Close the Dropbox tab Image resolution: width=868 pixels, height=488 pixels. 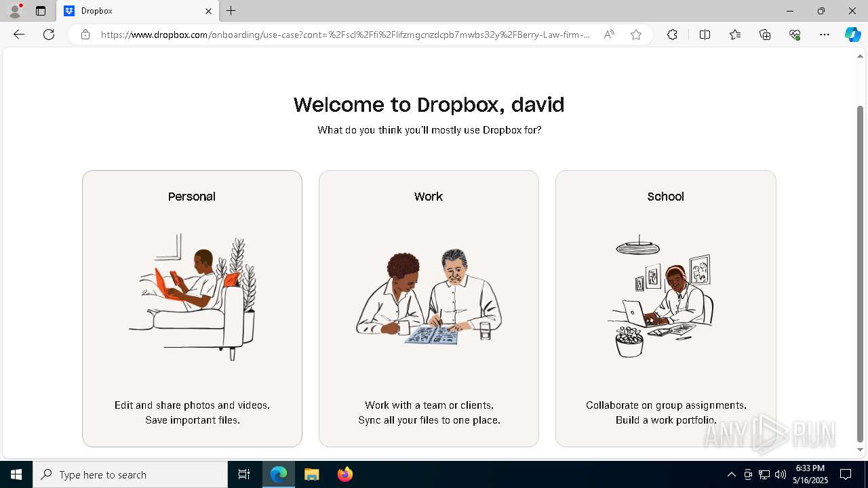point(208,11)
